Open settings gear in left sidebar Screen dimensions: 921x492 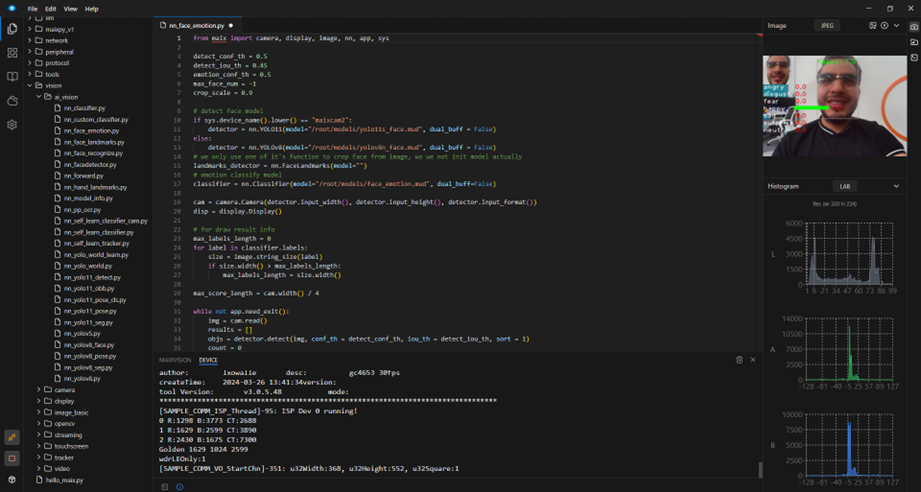point(12,124)
